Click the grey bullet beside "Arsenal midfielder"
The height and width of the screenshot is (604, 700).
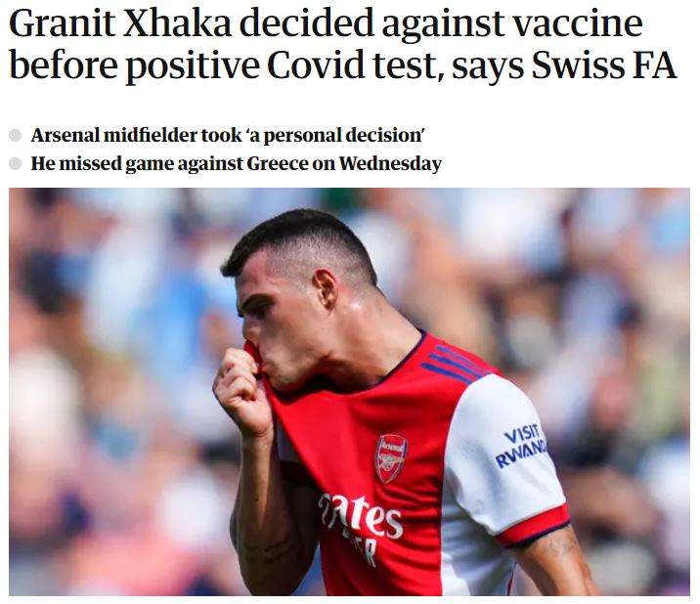point(15,136)
